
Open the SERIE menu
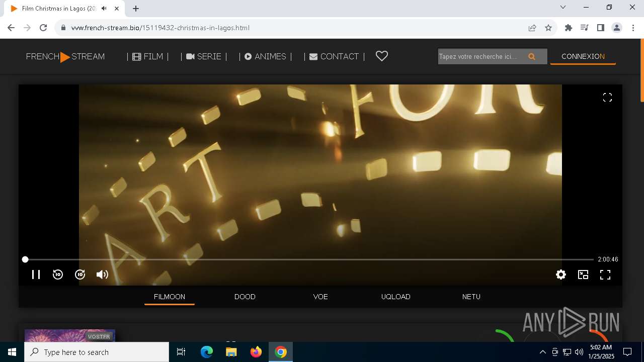[x=204, y=56]
